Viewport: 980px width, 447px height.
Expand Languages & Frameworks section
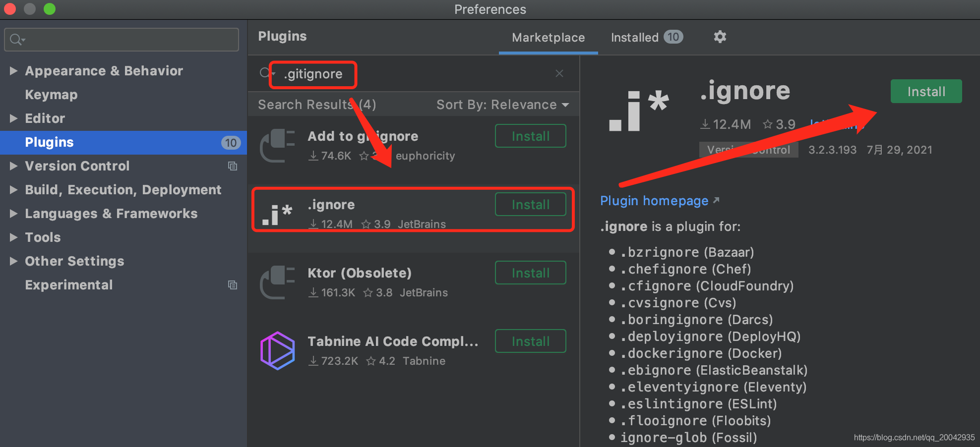pyautogui.click(x=13, y=214)
